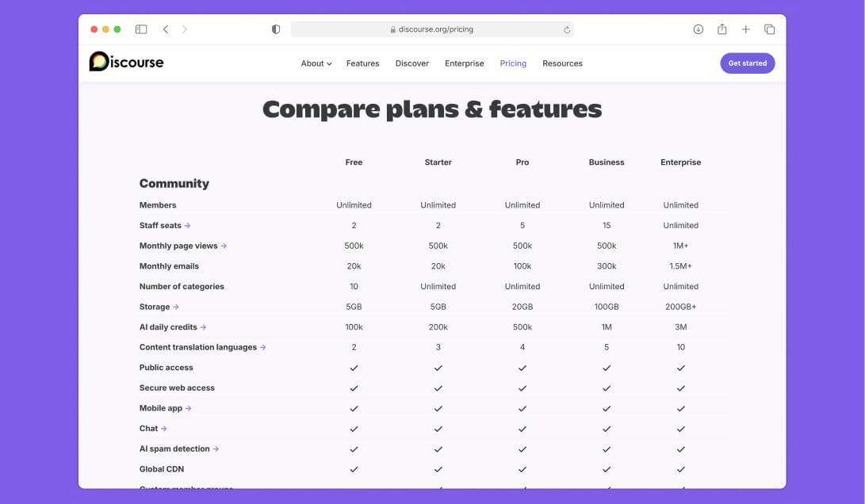Show the tab overview icon
This screenshot has width=865, height=504.
tap(769, 29)
